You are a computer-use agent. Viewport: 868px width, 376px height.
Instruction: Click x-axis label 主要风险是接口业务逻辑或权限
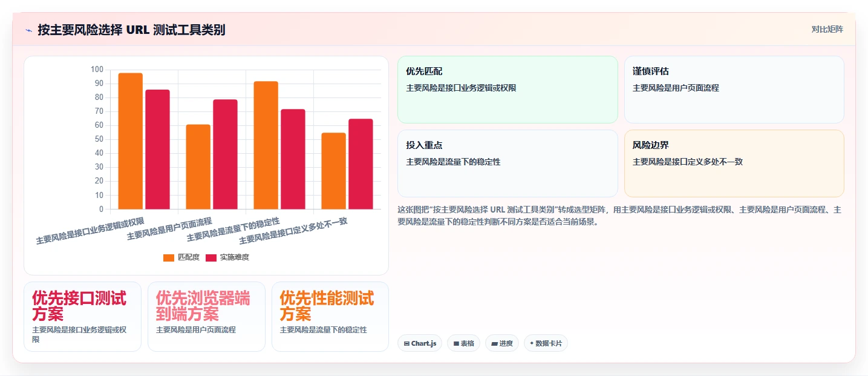[91, 231]
